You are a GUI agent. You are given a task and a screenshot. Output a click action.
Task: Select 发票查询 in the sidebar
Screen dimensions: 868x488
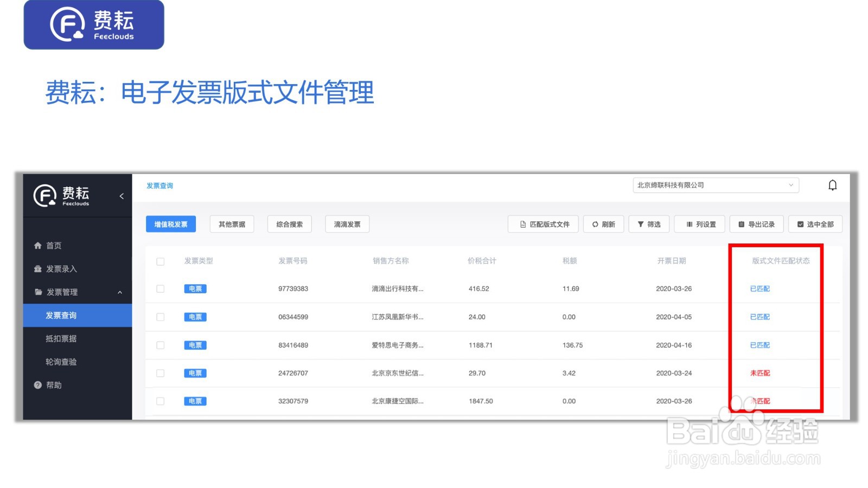coord(78,316)
